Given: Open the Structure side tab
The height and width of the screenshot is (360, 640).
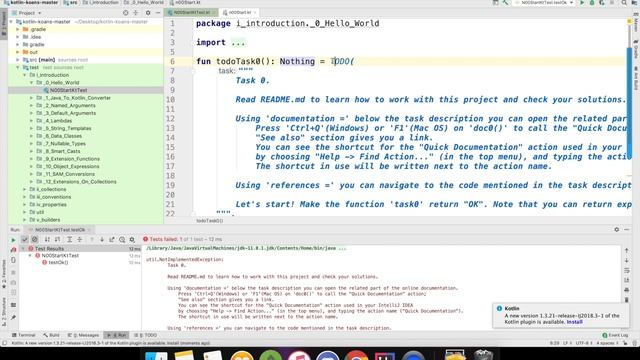Looking at the screenshot, I should [4, 311].
